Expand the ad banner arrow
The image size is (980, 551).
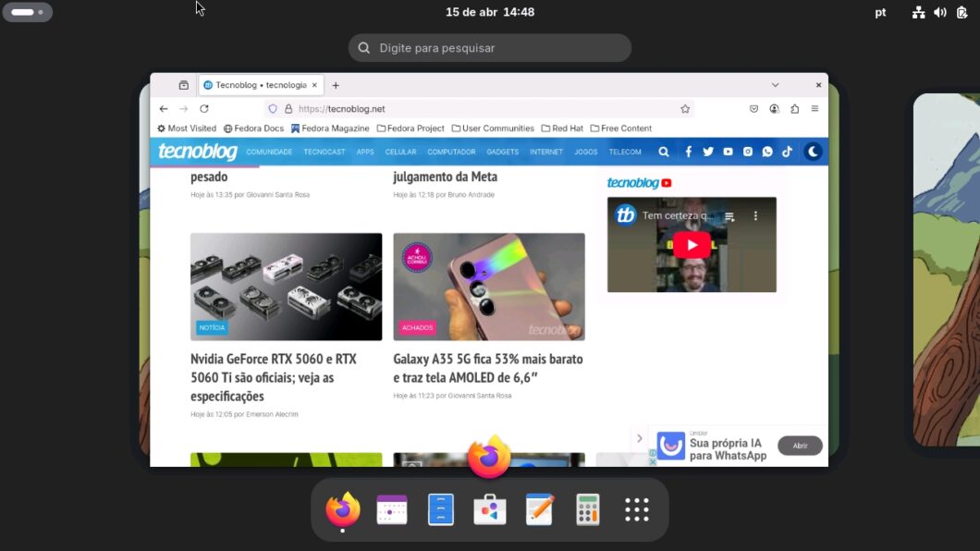point(640,438)
